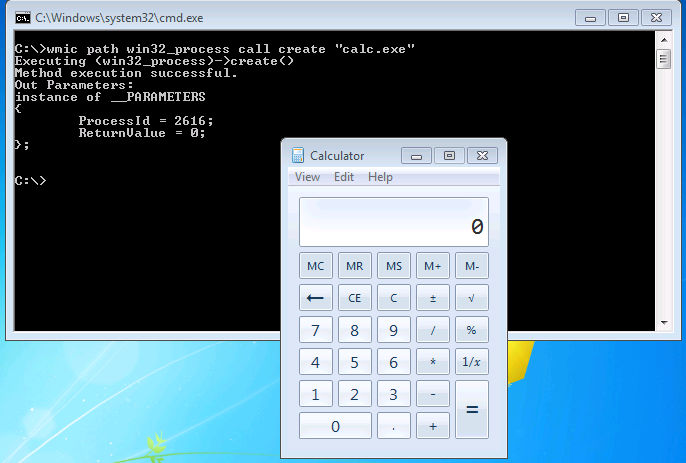Click the digit 9 key

click(x=394, y=330)
